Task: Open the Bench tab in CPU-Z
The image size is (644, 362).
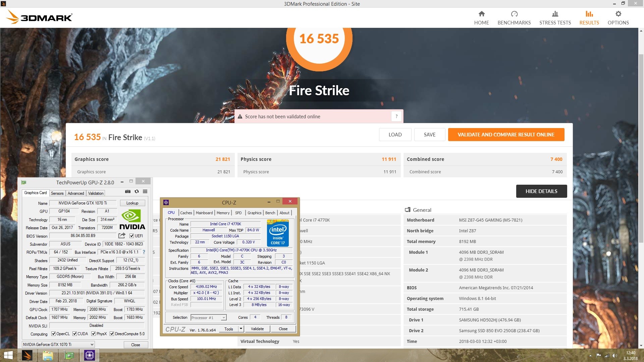Action: (270, 213)
